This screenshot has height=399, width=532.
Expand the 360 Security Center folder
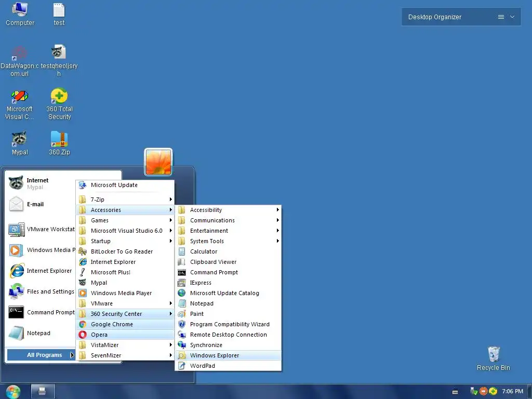pos(125,314)
